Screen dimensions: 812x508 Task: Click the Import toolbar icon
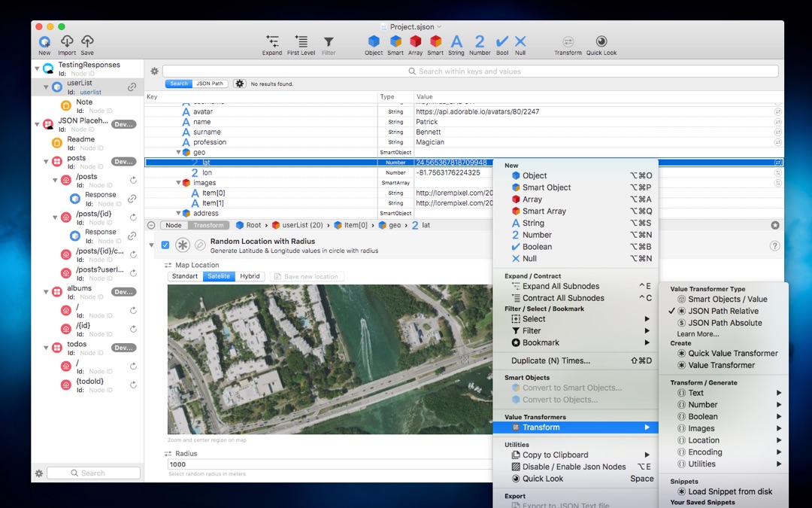point(67,41)
